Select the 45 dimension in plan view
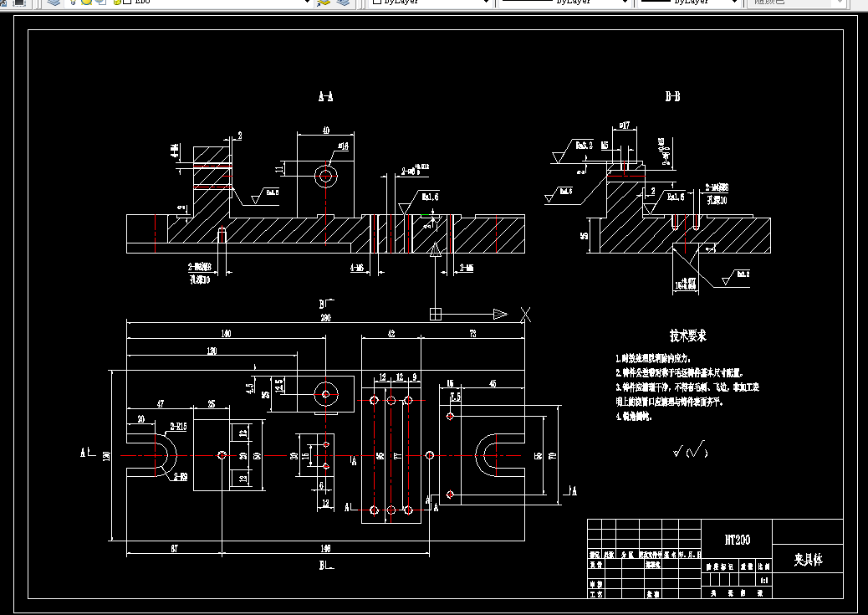This screenshot has width=868, height=615. coord(493,383)
